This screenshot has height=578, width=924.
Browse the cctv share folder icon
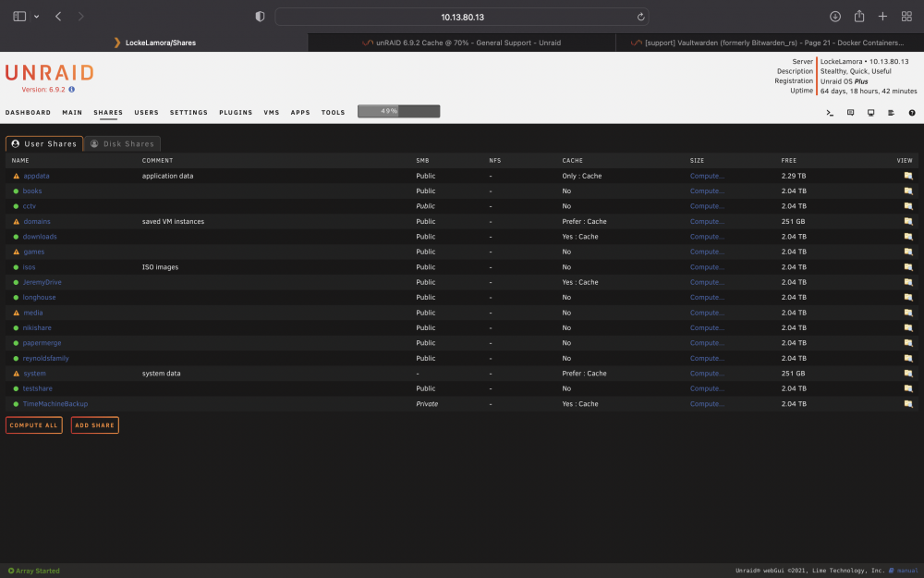coord(908,206)
